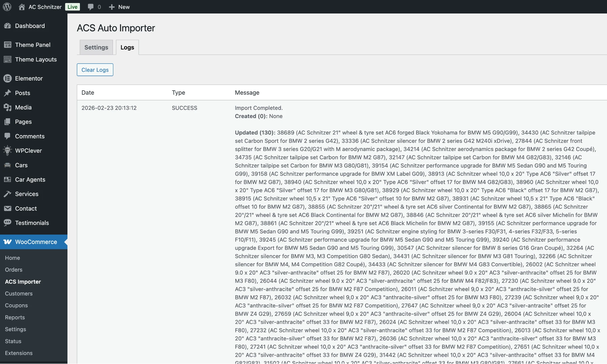Click the Clear Logs button
Image resolution: width=607 pixels, height=364 pixels.
[95, 70]
